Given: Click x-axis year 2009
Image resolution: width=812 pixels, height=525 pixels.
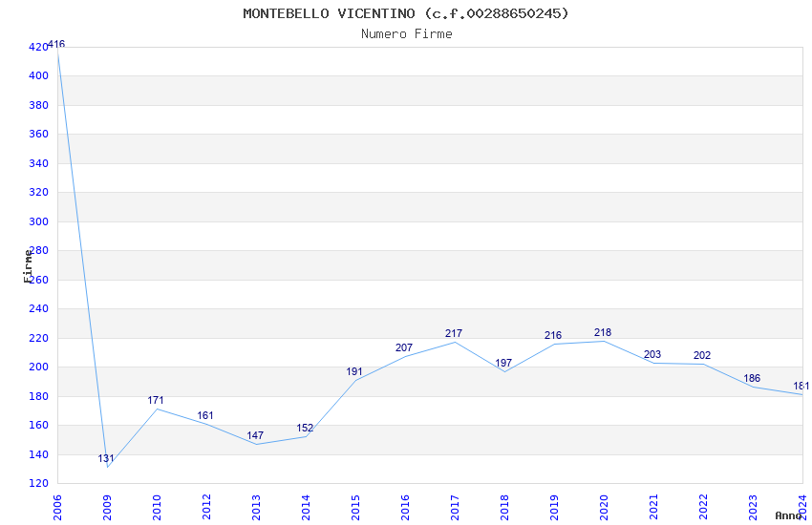Looking at the screenshot, I should pos(107,508).
